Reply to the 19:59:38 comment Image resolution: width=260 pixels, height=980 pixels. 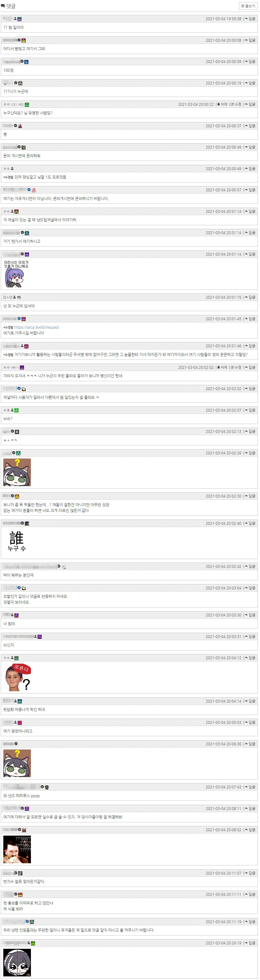click(250, 19)
